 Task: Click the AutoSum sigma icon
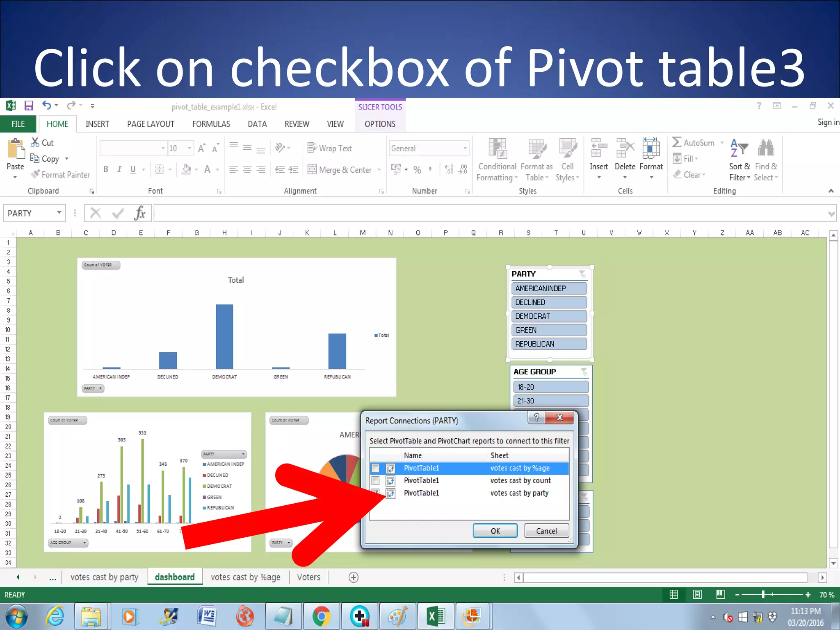pos(677,142)
